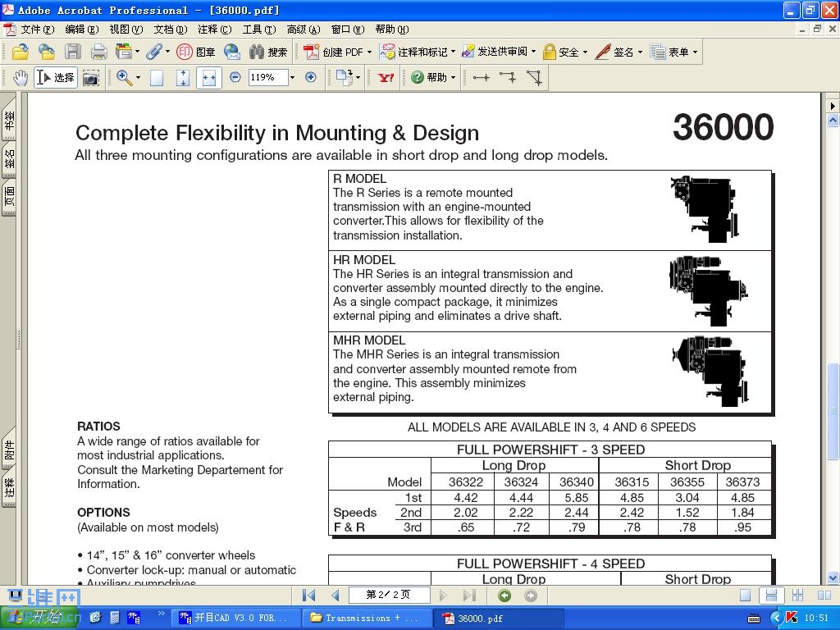Open Search with binoculars icon
840x630 pixels.
(x=268, y=52)
